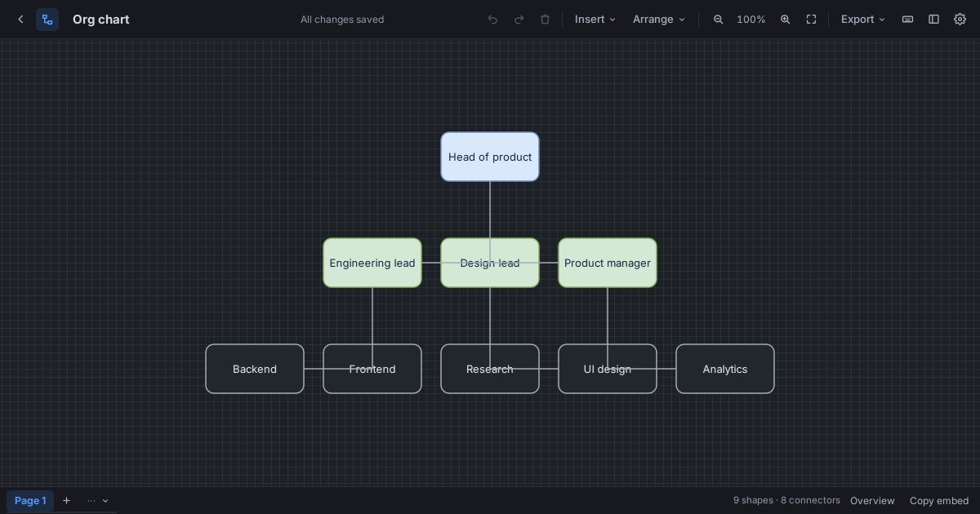
Task: Select the Product manager shape
Action: 608,263
